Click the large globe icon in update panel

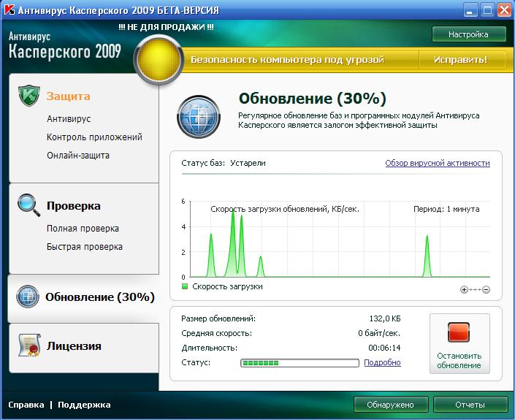(199, 117)
